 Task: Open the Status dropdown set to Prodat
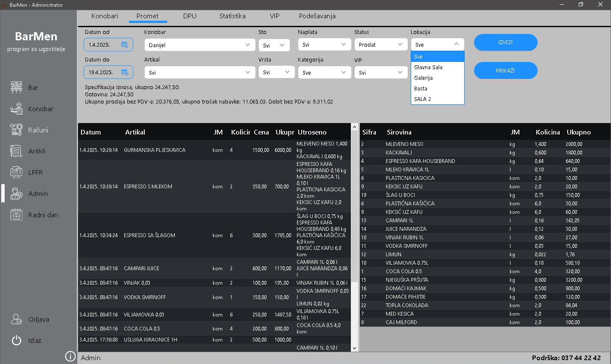[400, 45]
